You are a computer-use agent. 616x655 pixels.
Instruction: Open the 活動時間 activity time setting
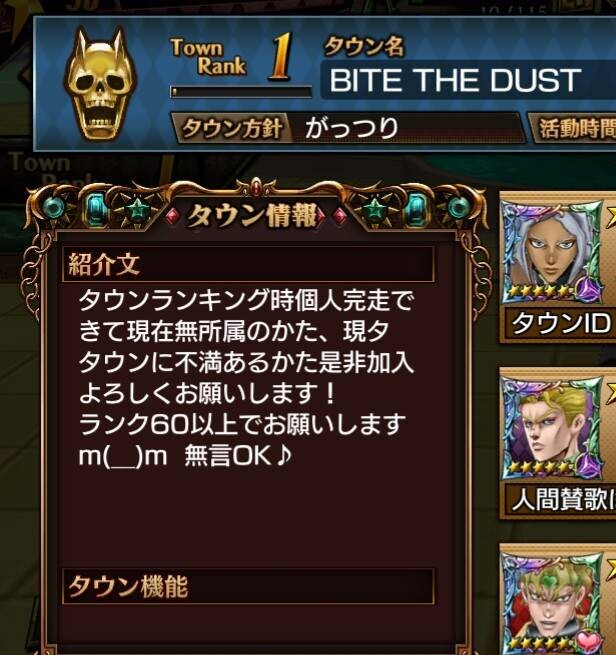[574, 128]
